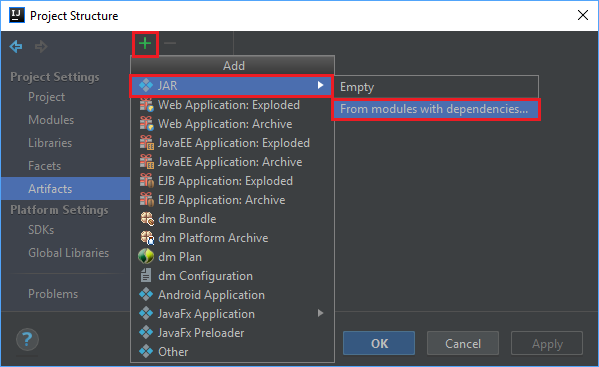Go back with the blue left arrow

click(16, 47)
